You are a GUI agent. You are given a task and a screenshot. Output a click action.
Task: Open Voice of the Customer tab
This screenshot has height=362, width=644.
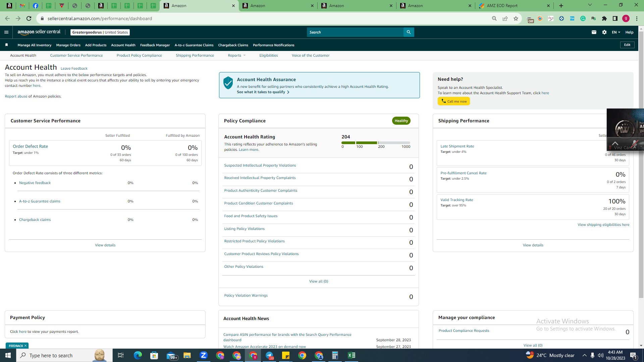click(x=311, y=55)
